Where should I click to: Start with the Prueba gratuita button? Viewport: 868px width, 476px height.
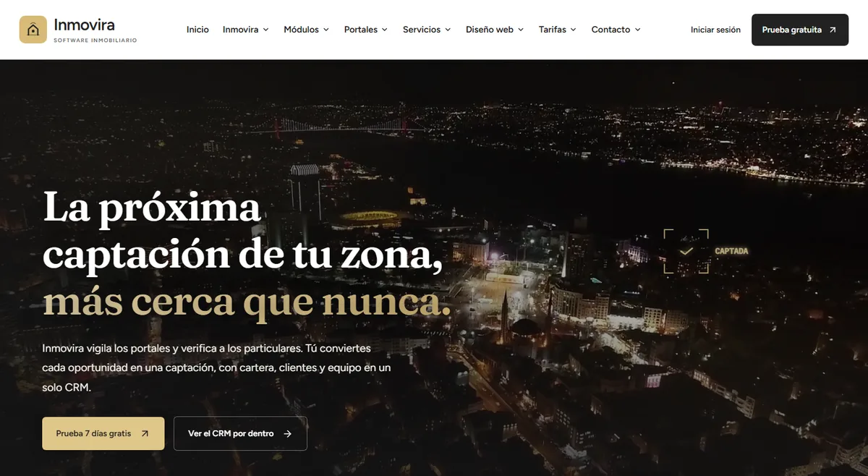[x=800, y=30]
